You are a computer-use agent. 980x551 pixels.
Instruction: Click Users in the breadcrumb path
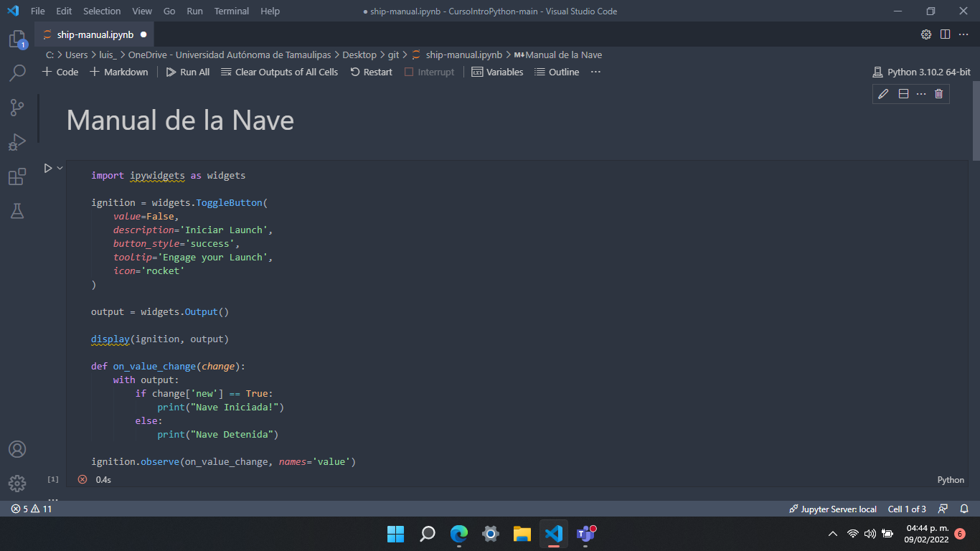(77, 55)
